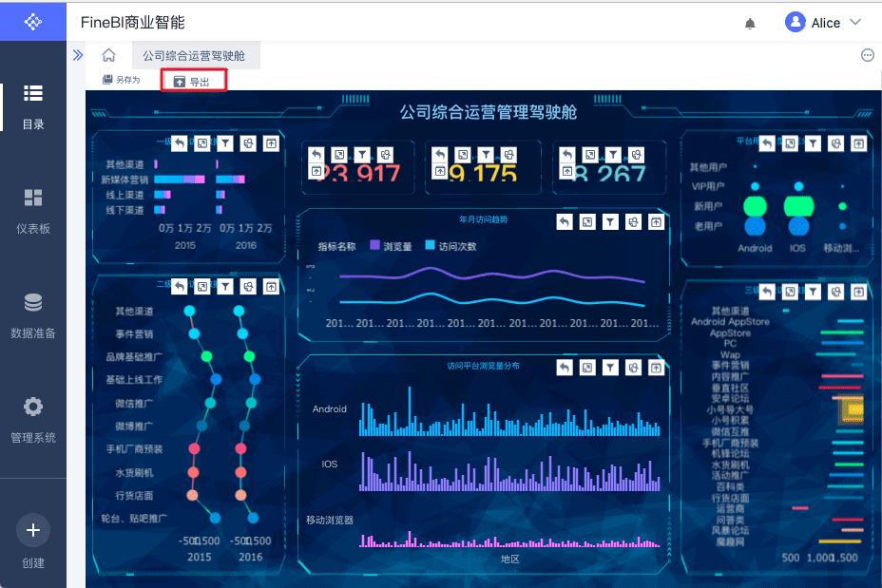Screen dimensions: 882x588
Task: Export the 访问平台浏览量分布 widget via its icon
Action: pyautogui.click(x=657, y=368)
